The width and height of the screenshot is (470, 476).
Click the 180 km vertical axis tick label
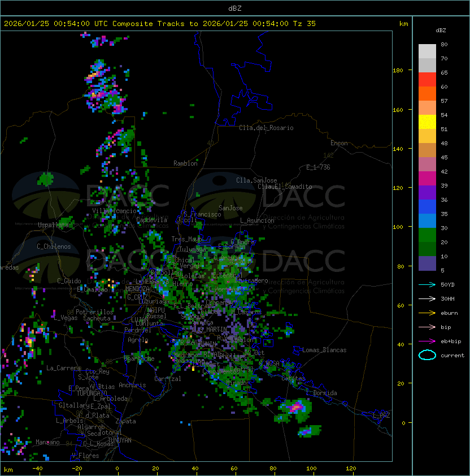398,70
